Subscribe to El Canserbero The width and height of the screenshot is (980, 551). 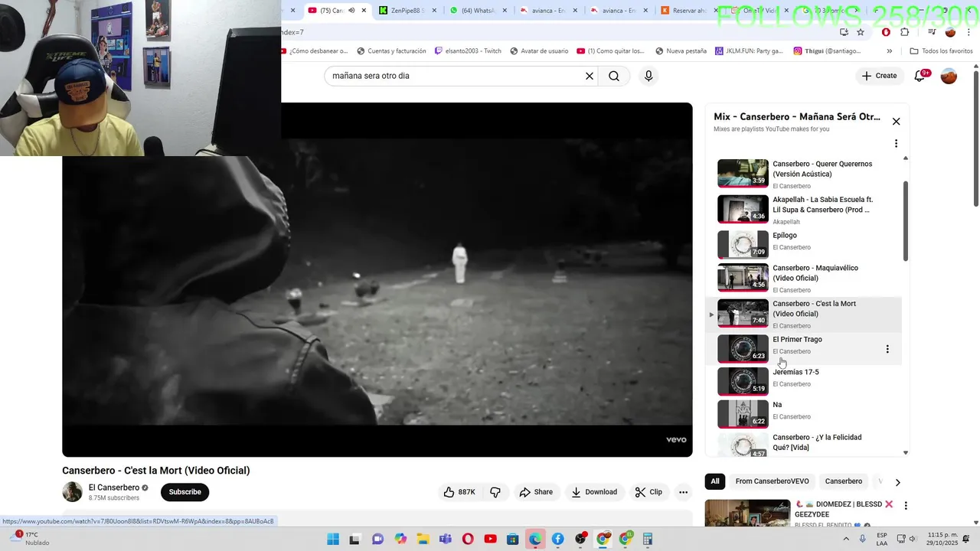click(185, 492)
